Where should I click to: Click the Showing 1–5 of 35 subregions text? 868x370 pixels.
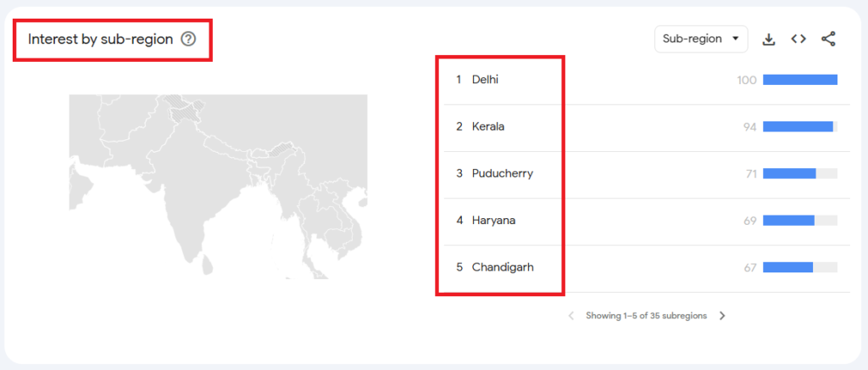tap(646, 316)
